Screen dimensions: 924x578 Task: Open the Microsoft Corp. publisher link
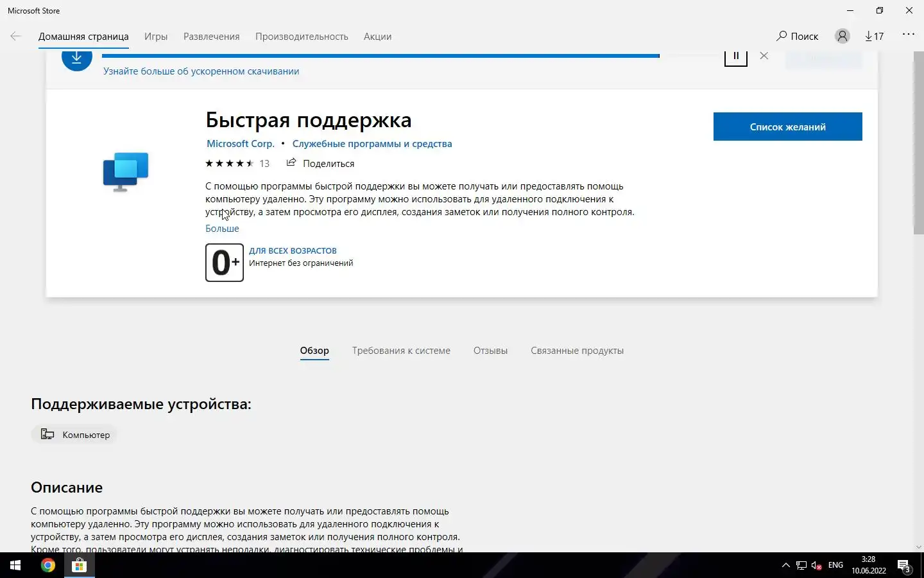(241, 144)
